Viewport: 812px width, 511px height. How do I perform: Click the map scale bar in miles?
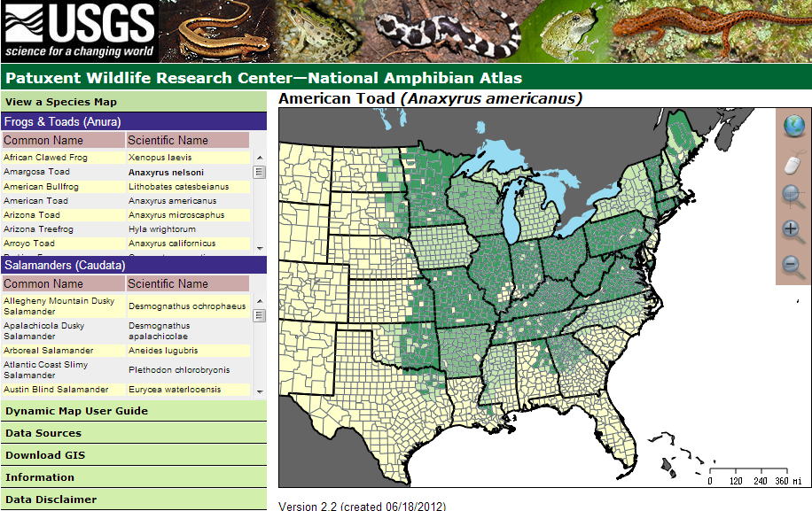[x=754, y=476]
